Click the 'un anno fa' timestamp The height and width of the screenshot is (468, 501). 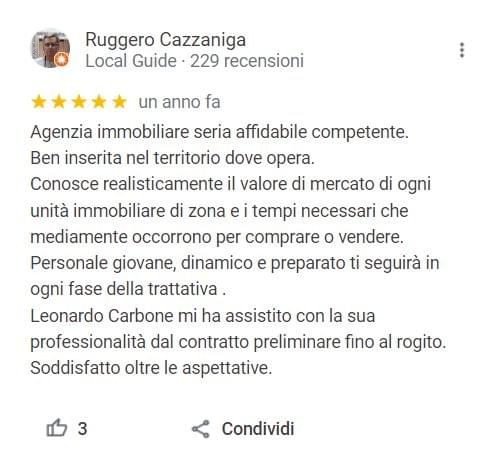point(179,102)
